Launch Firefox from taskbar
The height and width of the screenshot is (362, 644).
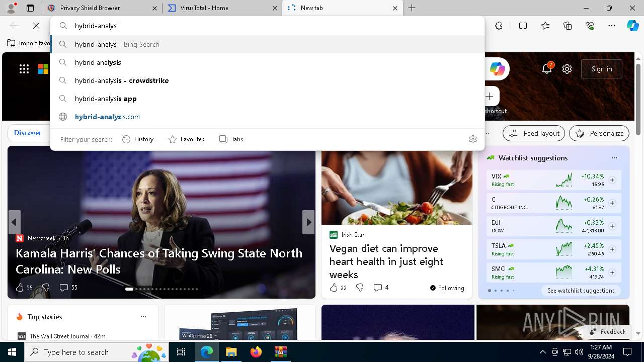256,352
